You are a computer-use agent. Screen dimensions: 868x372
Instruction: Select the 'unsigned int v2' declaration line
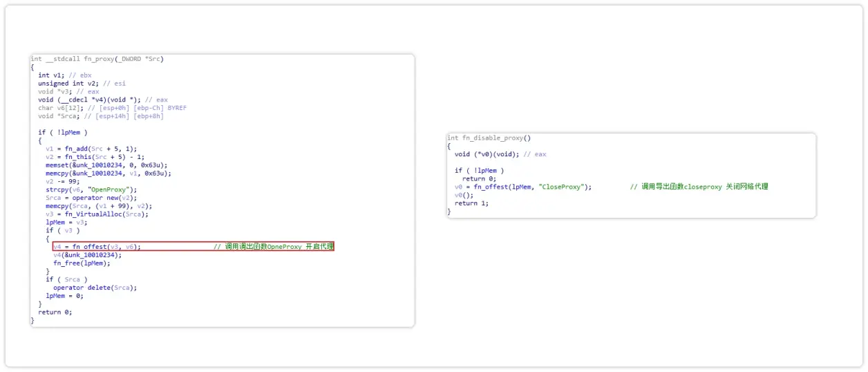tap(82, 84)
